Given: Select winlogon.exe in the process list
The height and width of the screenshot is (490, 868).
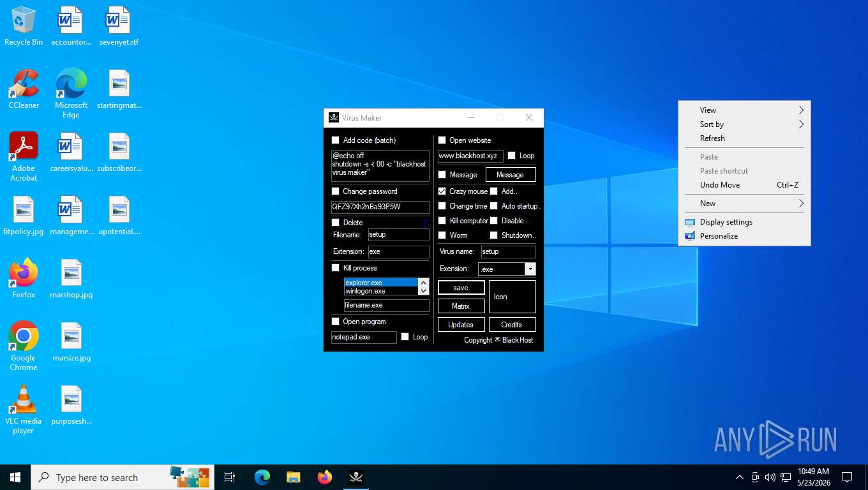Looking at the screenshot, I should (380, 291).
